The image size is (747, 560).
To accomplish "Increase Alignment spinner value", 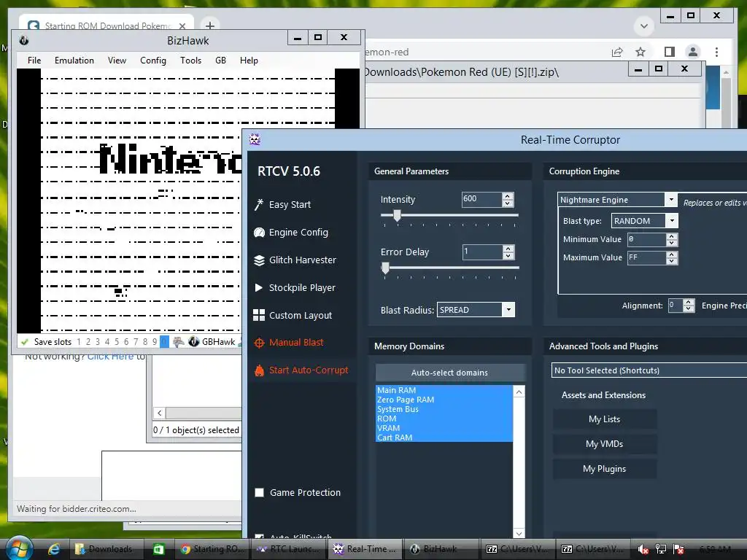I will 689,302.
